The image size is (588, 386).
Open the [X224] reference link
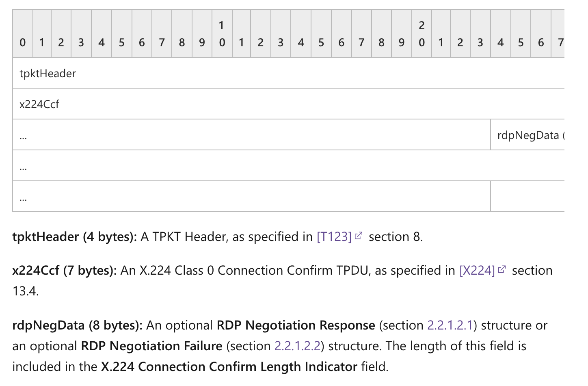(x=477, y=270)
